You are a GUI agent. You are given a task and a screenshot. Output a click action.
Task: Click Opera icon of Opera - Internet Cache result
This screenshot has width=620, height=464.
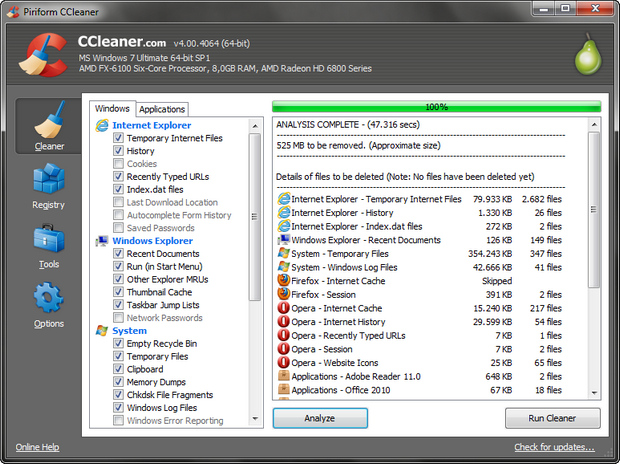[284, 308]
